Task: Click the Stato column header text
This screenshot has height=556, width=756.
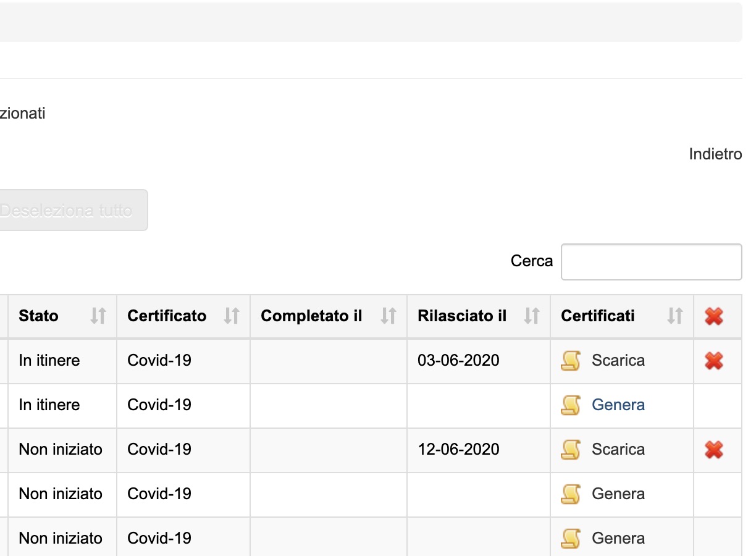Action: pos(38,316)
